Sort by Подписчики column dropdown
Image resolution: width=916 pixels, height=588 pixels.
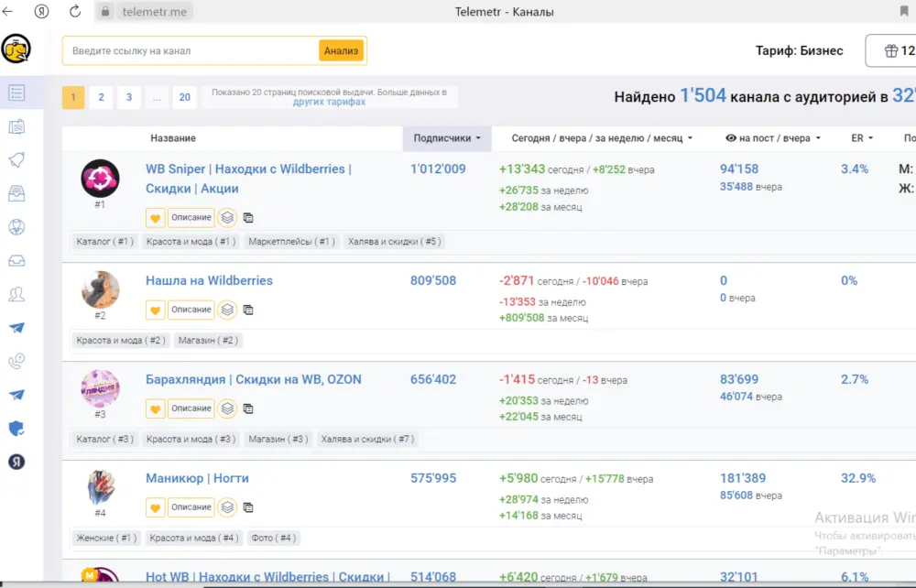[x=447, y=138]
